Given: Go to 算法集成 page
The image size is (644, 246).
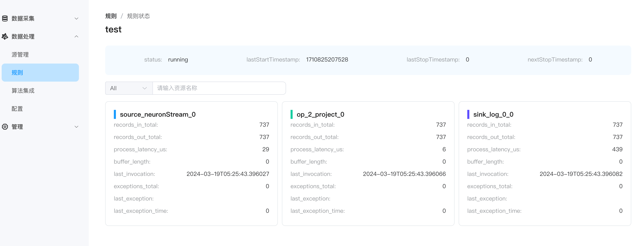Looking at the screenshot, I should (23, 91).
